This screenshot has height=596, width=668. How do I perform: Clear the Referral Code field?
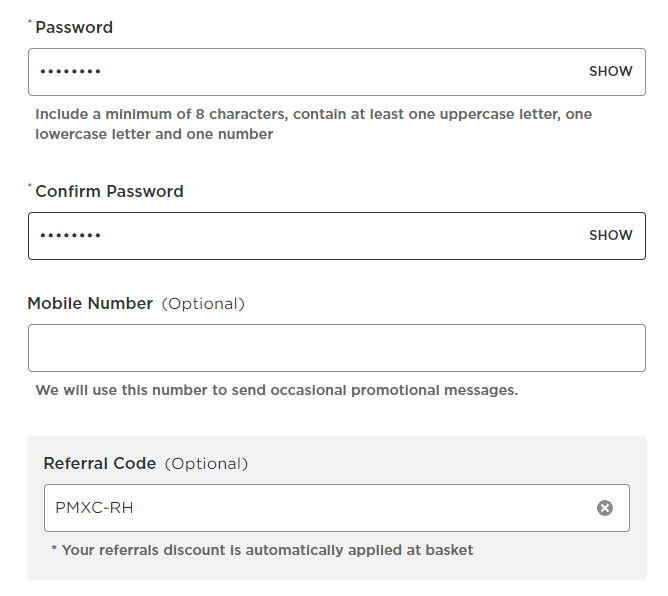coord(604,508)
